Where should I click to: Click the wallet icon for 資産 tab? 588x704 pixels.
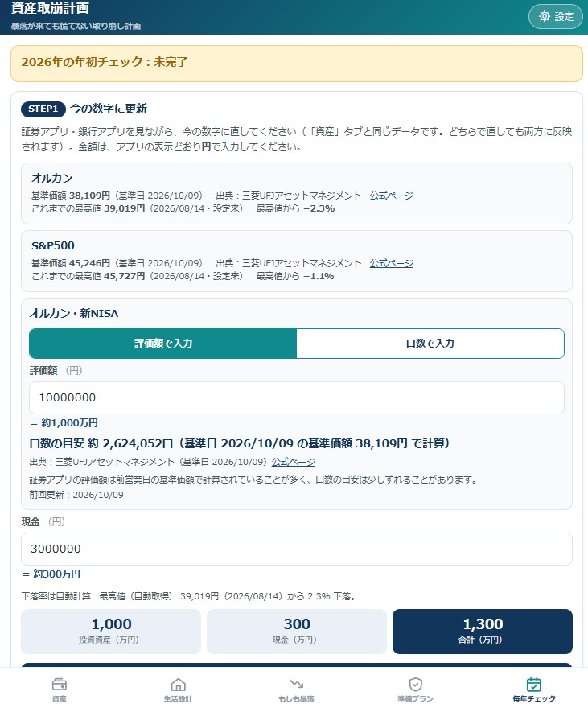[60, 684]
